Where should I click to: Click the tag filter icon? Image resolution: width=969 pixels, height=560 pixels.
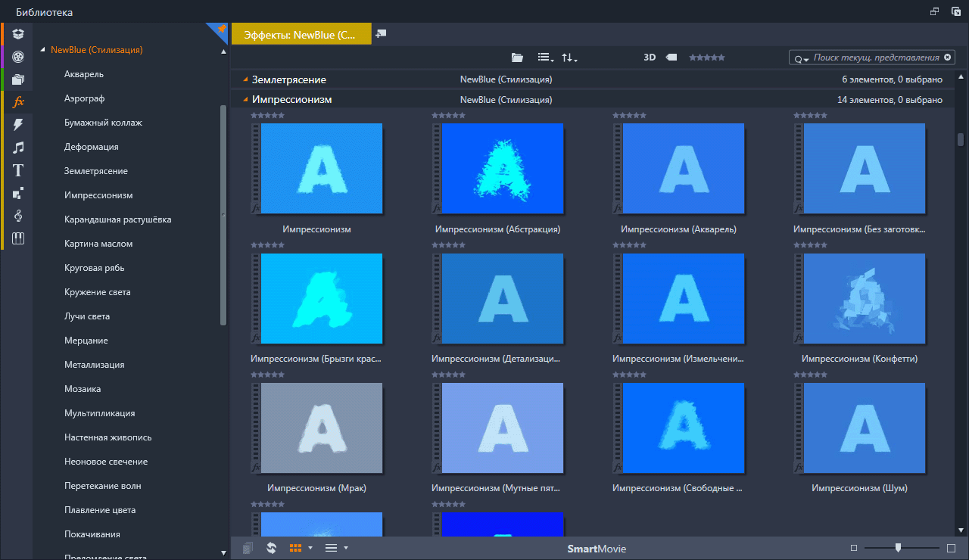click(671, 58)
